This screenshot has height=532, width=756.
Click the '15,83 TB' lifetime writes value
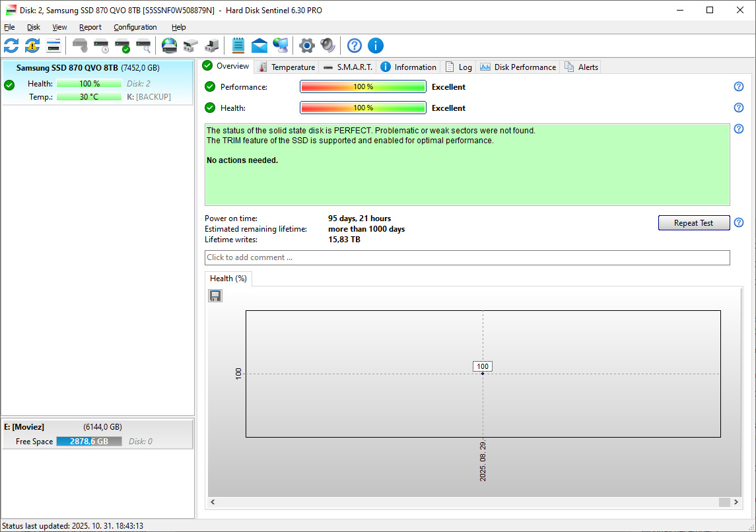coord(344,240)
